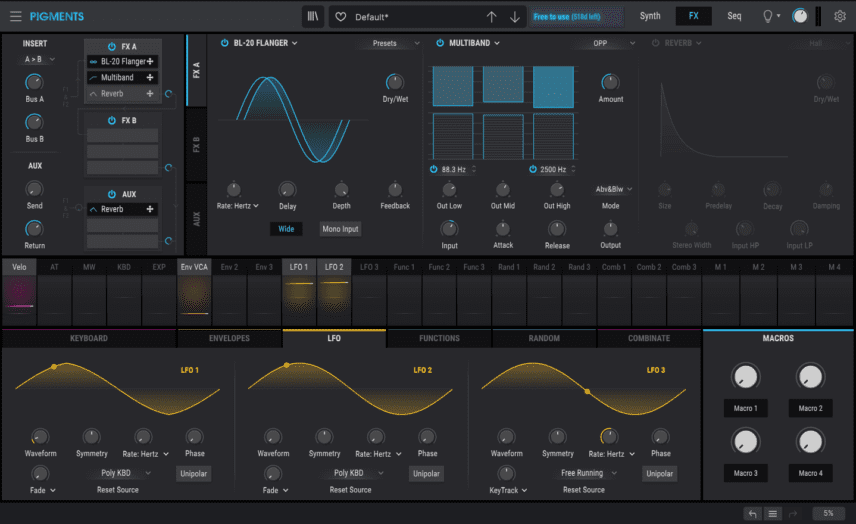The height and width of the screenshot is (524, 856).
Task: Select the Env VCA modulation source slot
Action: click(194, 292)
